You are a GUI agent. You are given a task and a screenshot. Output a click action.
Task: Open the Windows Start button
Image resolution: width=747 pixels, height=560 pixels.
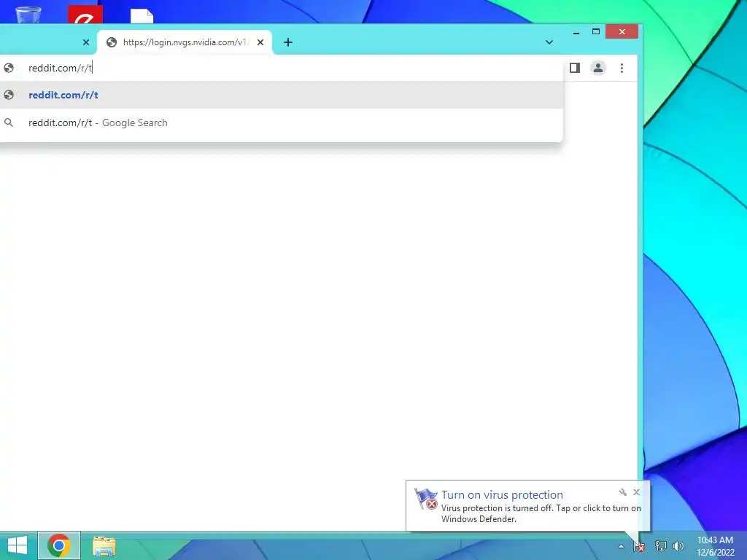(18, 545)
